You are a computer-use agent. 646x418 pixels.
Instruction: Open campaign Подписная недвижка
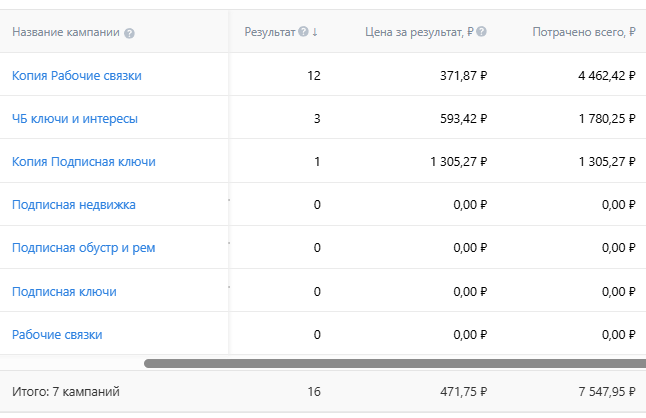coord(74,205)
